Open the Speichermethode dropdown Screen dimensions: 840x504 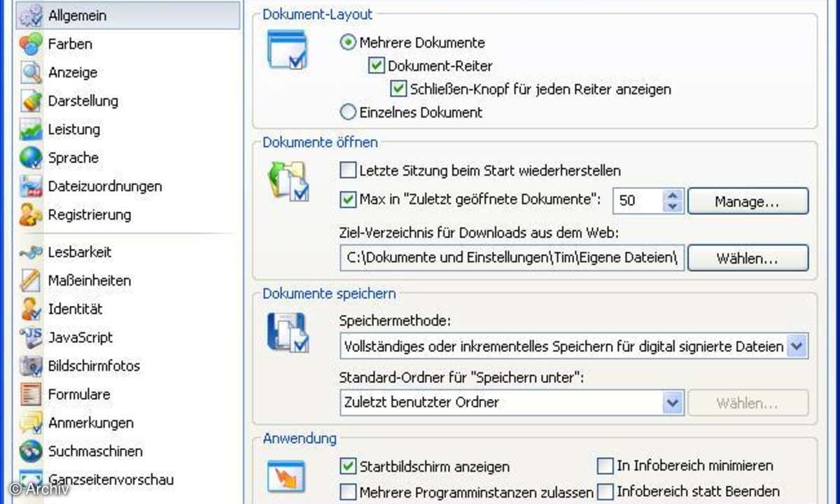click(797, 346)
